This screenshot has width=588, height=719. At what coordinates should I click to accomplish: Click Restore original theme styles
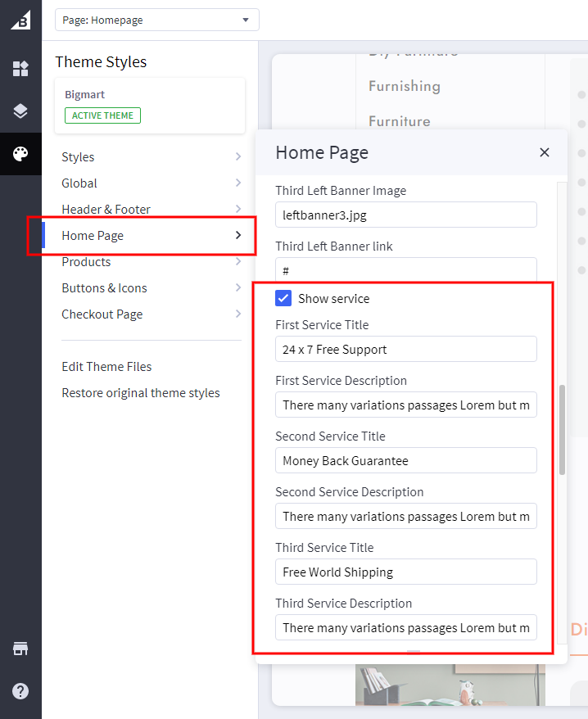[141, 393]
